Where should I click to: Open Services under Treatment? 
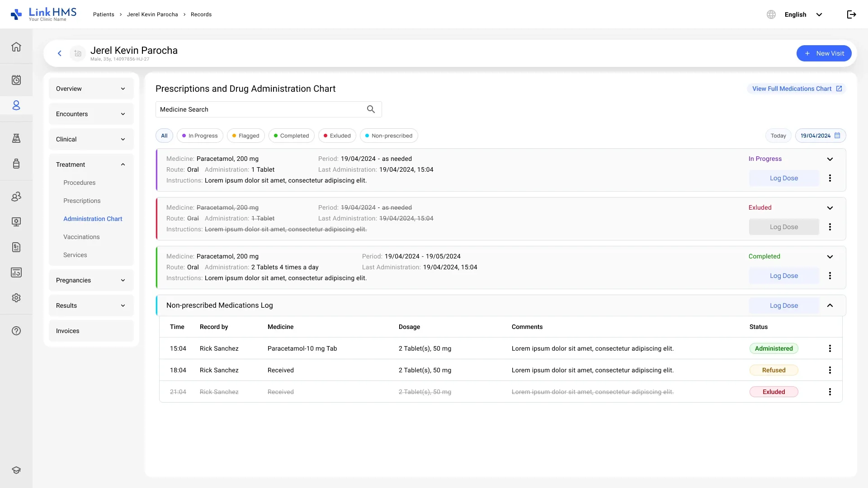pyautogui.click(x=75, y=255)
